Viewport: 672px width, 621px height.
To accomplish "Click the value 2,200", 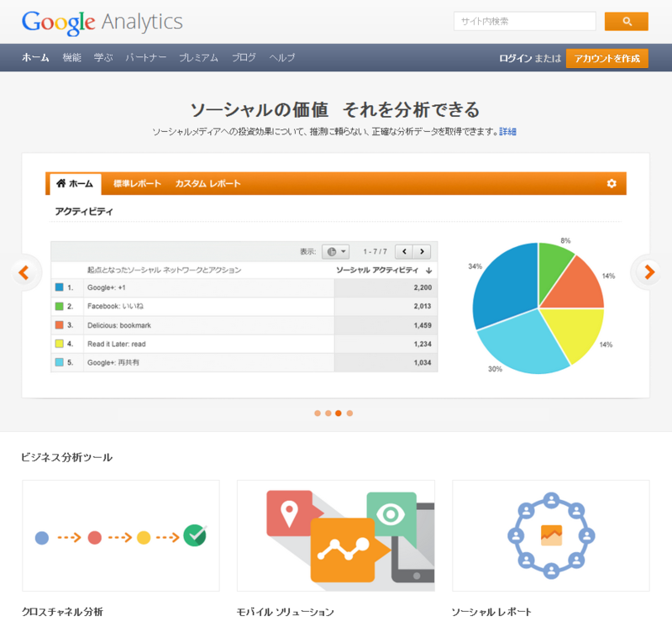I will point(423,287).
